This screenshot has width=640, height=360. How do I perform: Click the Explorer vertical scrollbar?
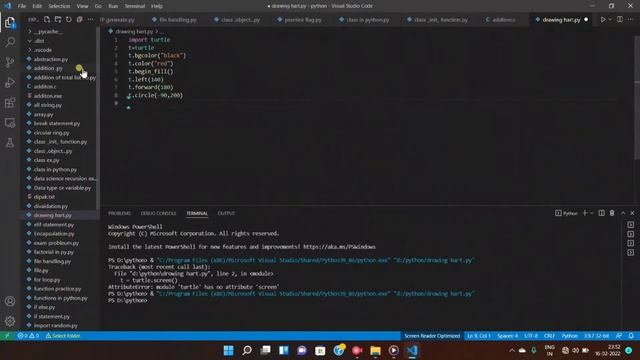[98, 118]
